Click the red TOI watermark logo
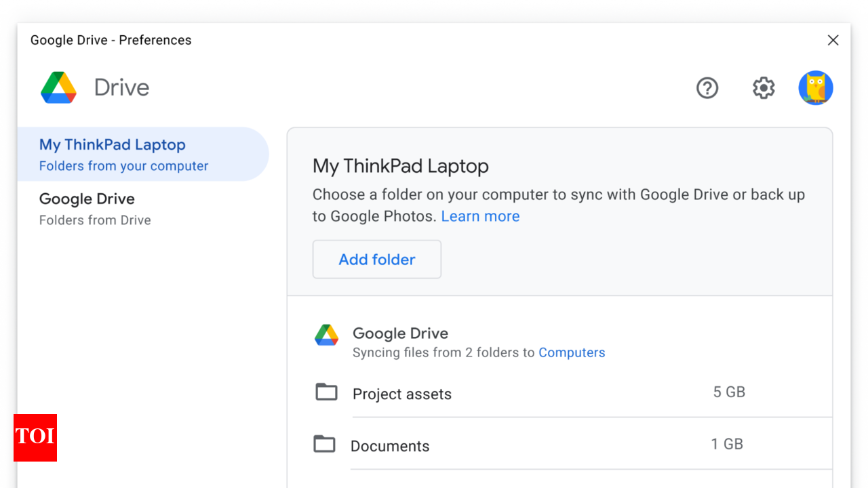Image resolution: width=868 pixels, height=488 pixels. tap(35, 437)
